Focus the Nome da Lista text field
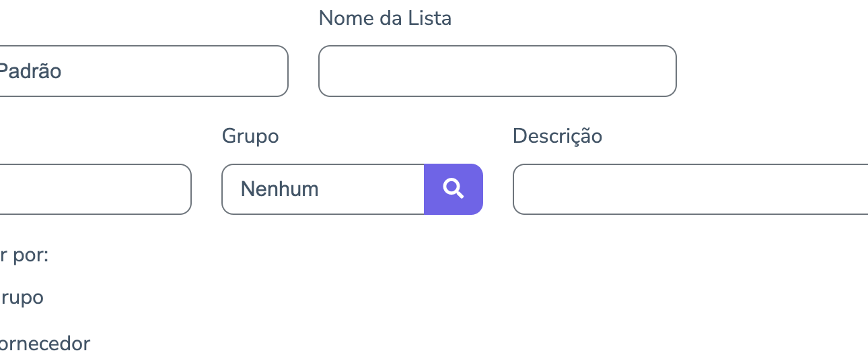 coord(497,71)
